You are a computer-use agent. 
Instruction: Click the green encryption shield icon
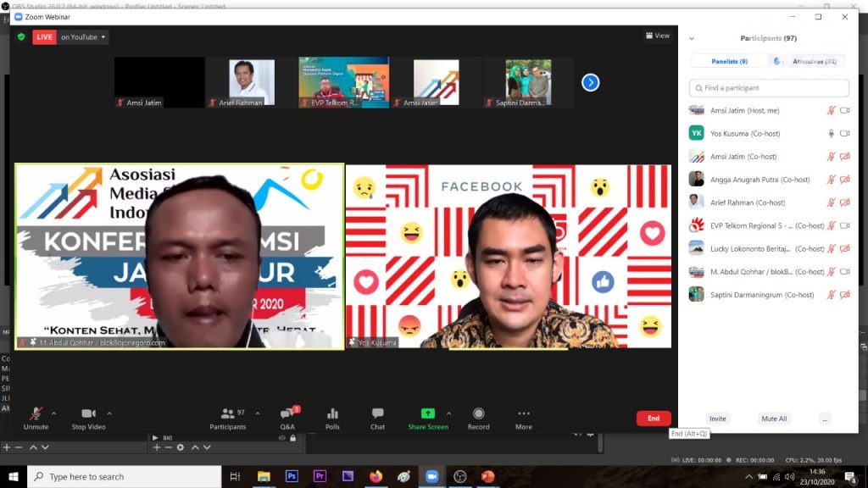pyautogui.click(x=21, y=37)
